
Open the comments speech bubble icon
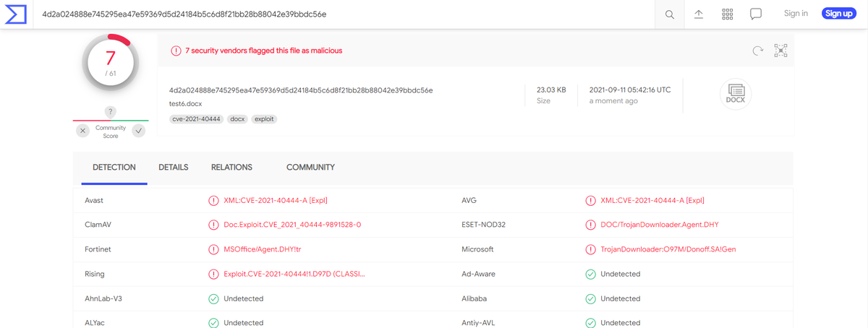tap(756, 14)
